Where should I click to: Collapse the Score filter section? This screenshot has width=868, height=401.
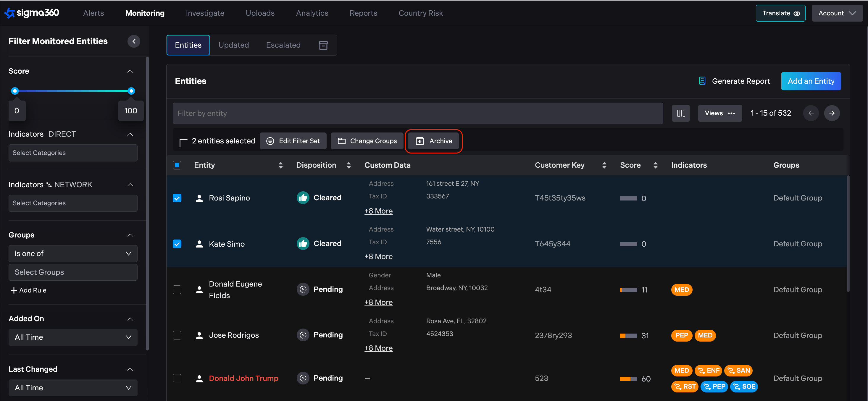[130, 71]
